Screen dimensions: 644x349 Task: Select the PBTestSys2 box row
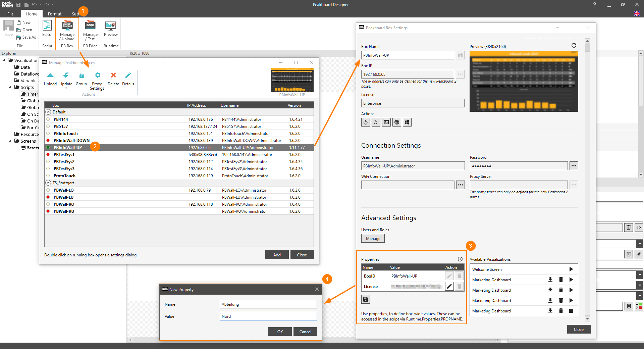(x=179, y=161)
